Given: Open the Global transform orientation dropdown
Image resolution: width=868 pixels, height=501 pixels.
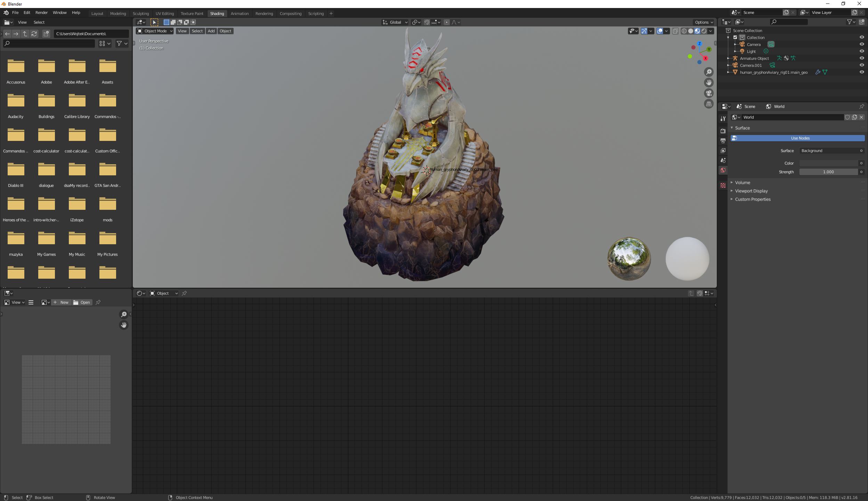Looking at the screenshot, I should [x=395, y=22].
